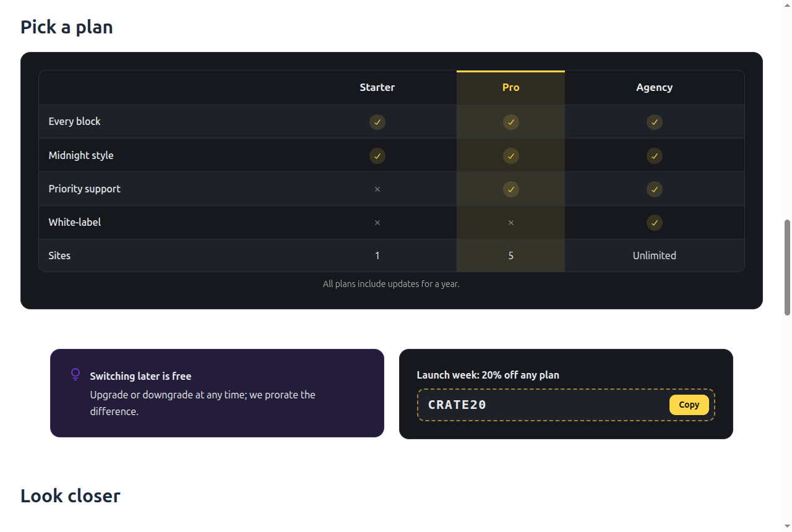Viewport: 792px width, 532px height.
Task: Click the Agency Sites value Unlimited
Action: (654, 255)
